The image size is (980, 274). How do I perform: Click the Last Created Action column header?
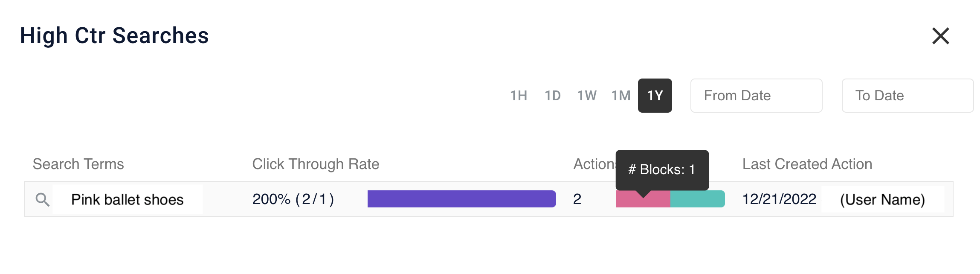tap(807, 164)
